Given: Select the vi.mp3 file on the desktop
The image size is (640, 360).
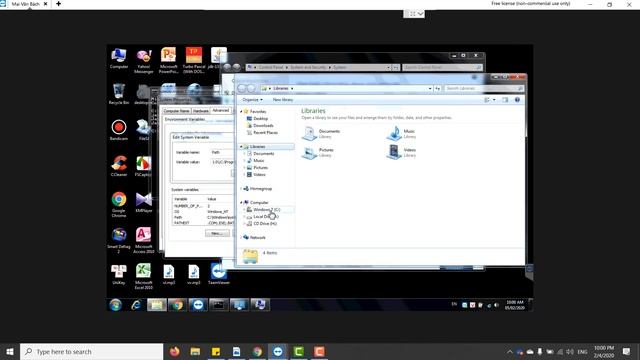Looking at the screenshot, I should pyautogui.click(x=169, y=274).
